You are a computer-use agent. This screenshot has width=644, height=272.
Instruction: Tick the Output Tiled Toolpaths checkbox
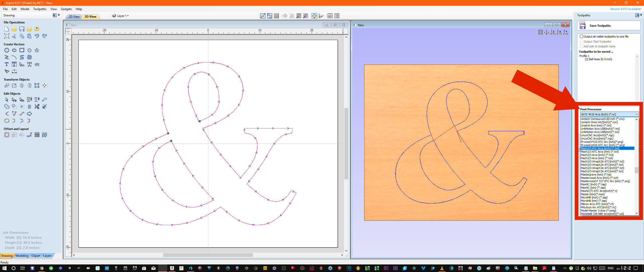(581, 42)
